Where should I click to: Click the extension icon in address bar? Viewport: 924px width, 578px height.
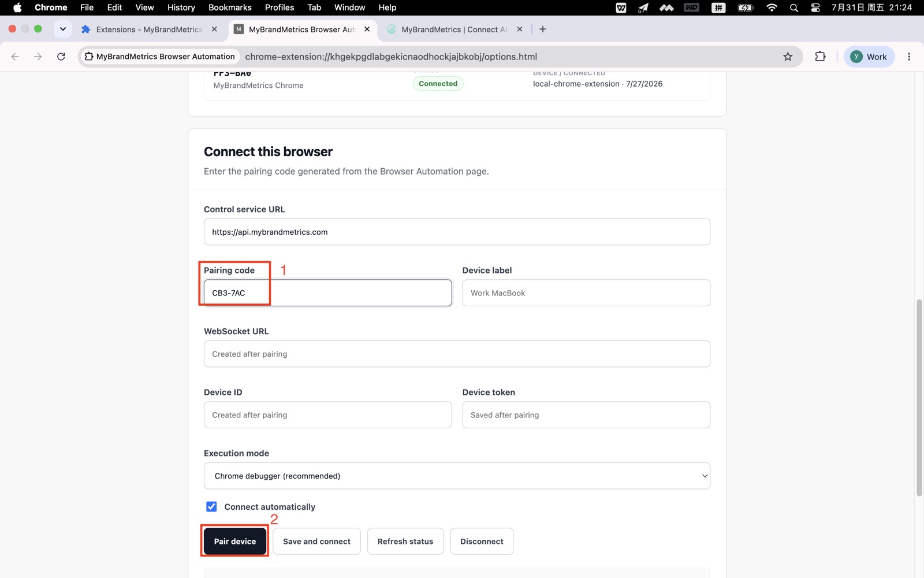click(x=89, y=57)
